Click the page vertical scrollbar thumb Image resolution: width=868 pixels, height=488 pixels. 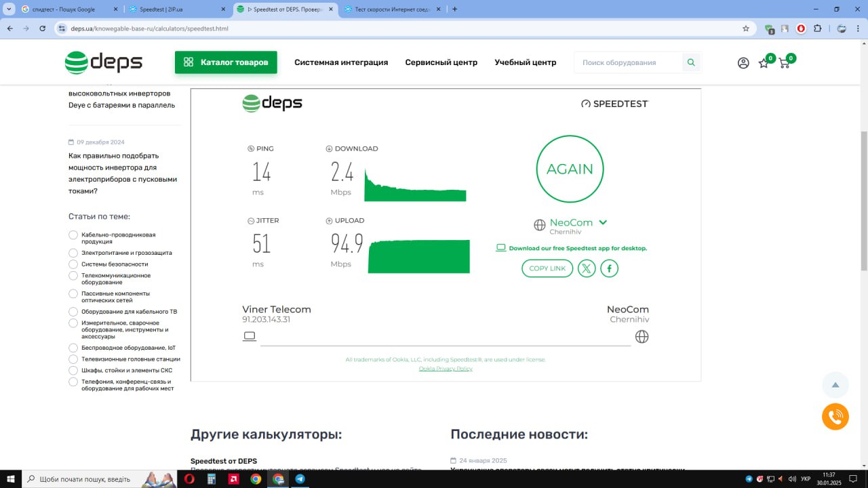863,200
